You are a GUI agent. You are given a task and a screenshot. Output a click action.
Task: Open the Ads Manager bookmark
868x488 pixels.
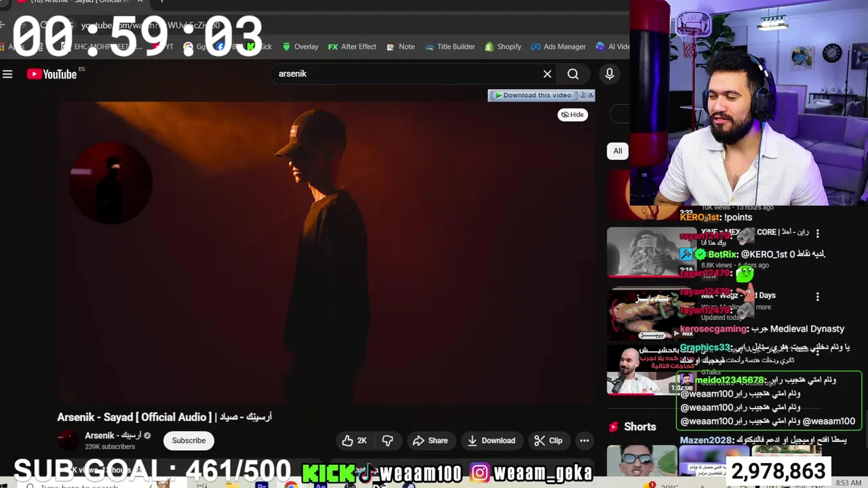point(558,47)
